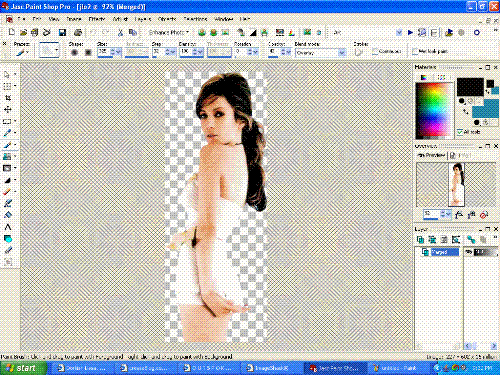
Task: Click the Copy icon in the toolbar
Action: pos(132,32)
